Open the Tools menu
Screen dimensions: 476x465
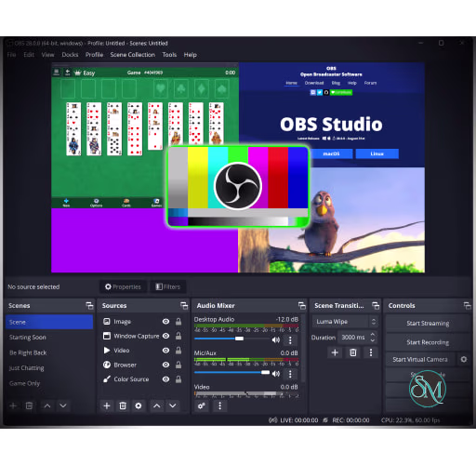pos(169,55)
